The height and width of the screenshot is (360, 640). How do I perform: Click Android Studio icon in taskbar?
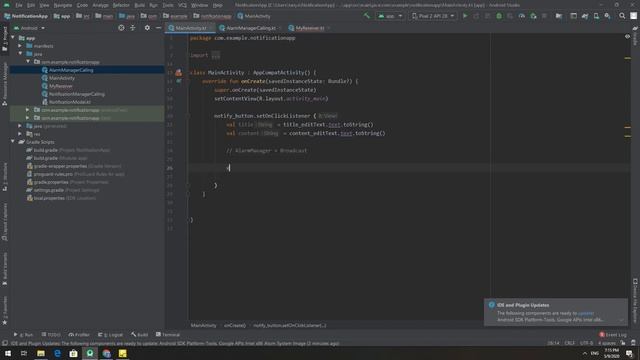(90, 353)
